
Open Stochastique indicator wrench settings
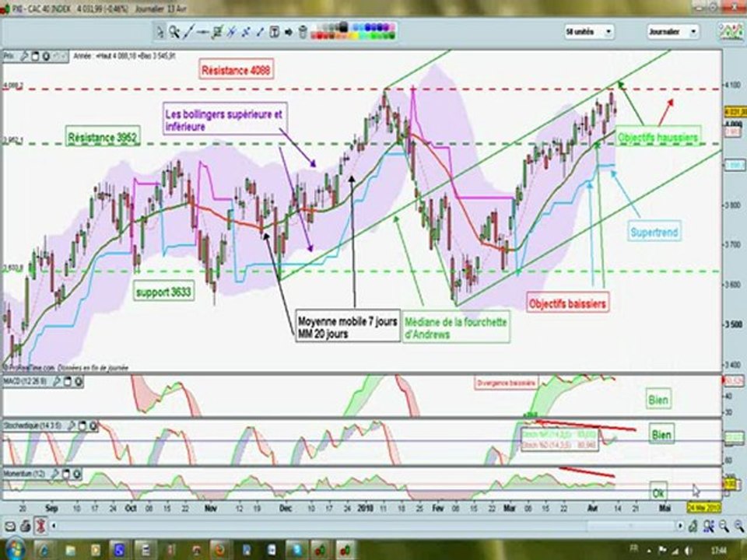tap(71, 425)
